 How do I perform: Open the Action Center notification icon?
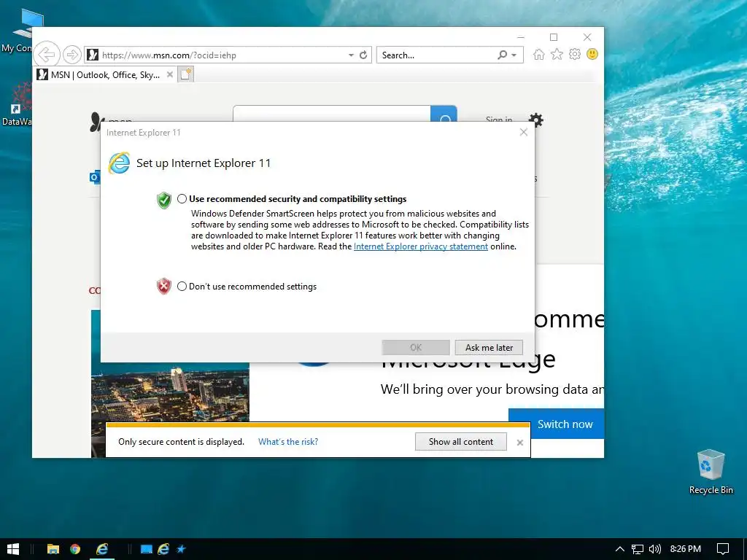(x=723, y=549)
